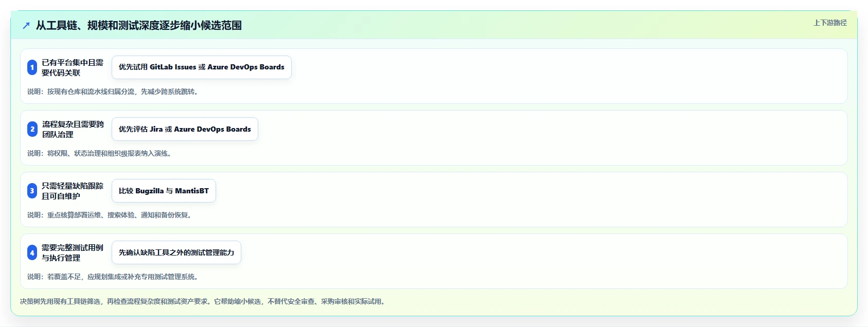Click the condition text 已有平台集中且需要代码关联
This screenshot has height=327, width=868.
point(73,67)
